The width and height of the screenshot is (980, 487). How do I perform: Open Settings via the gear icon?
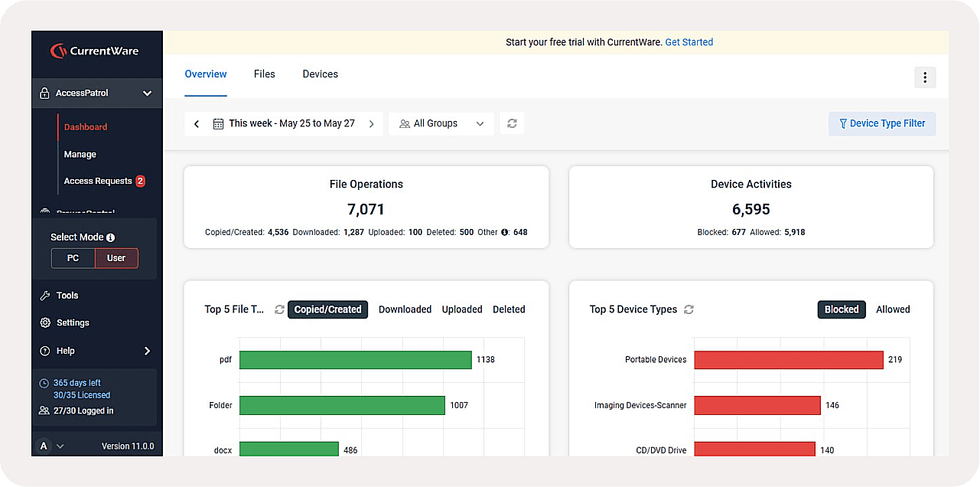(x=45, y=323)
